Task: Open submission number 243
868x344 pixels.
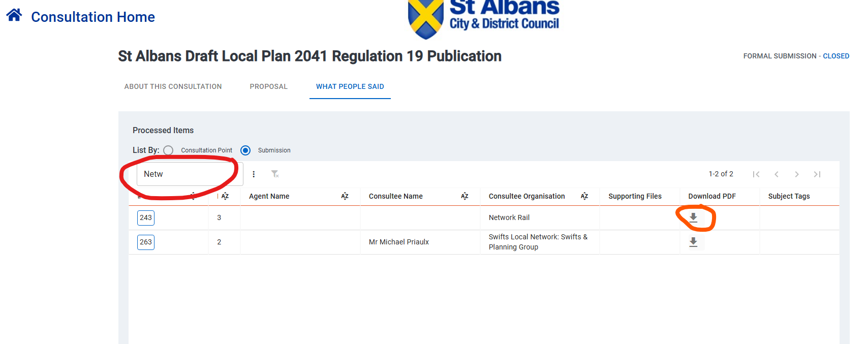Action: click(x=146, y=217)
